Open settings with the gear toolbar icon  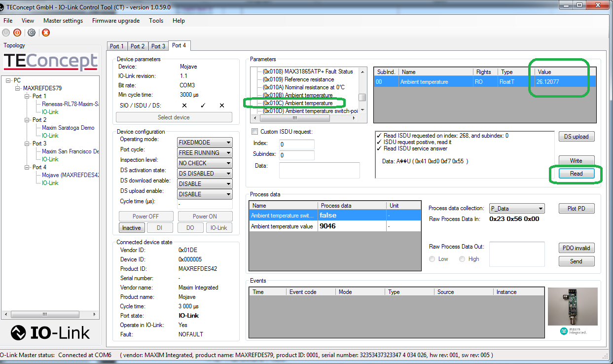tap(32, 33)
